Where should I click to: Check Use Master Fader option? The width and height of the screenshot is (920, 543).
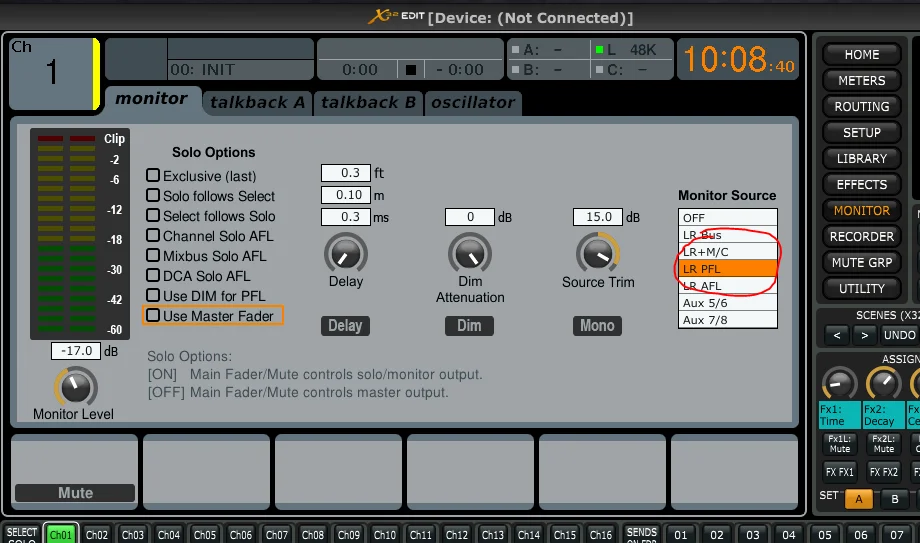153,315
